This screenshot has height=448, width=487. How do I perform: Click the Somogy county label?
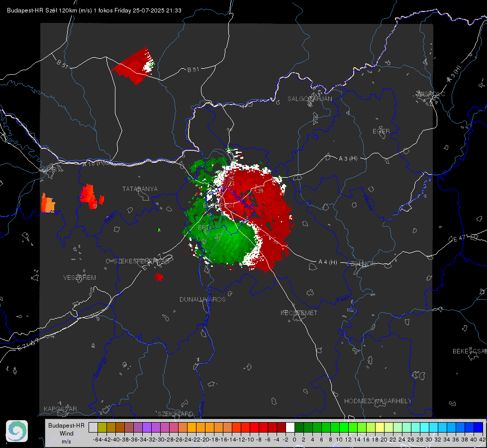(99, 367)
